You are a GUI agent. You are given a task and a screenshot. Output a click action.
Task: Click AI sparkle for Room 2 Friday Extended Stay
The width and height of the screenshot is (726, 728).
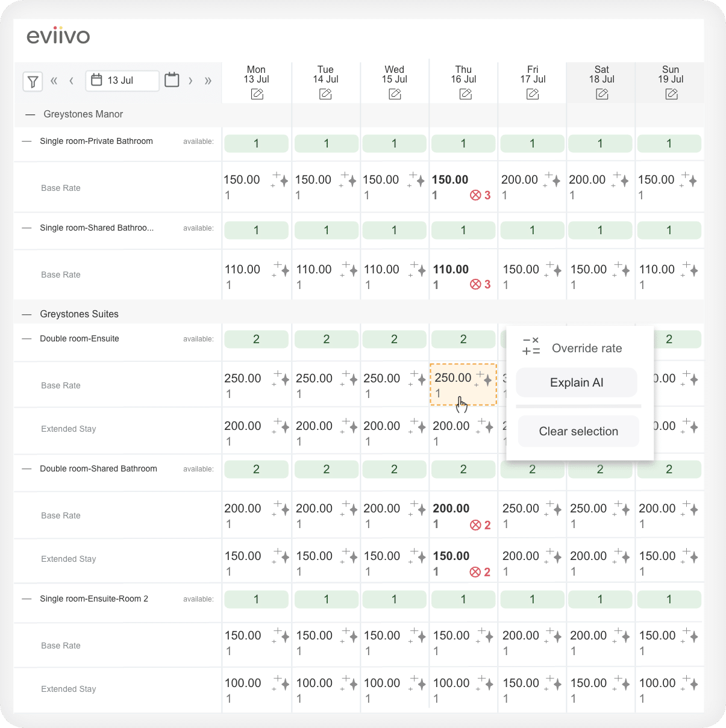tap(552, 683)
